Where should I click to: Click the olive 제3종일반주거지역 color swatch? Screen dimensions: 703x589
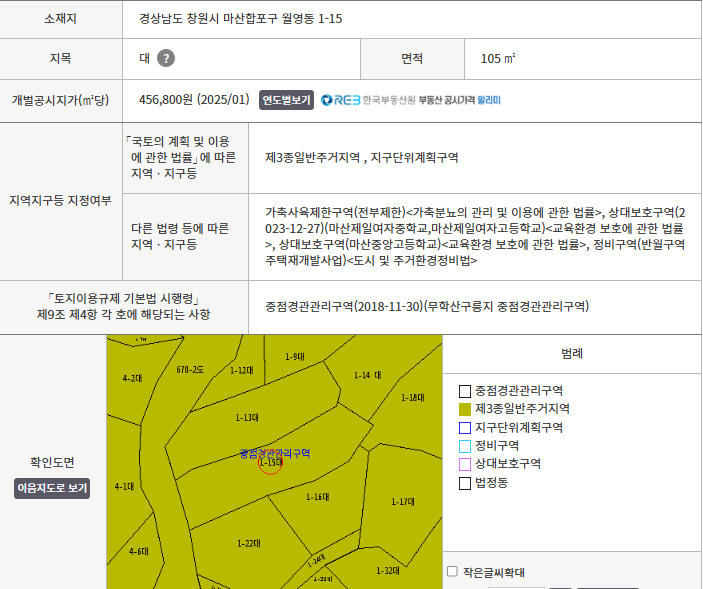(464, 409)
